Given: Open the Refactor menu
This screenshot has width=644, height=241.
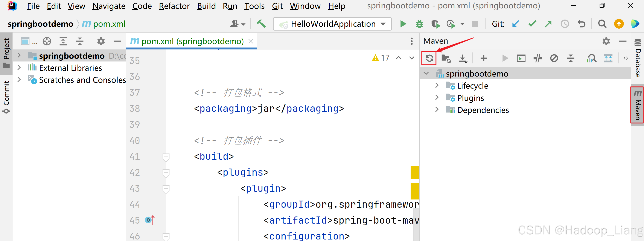Looking at the screenshot, I should (174, 6).
